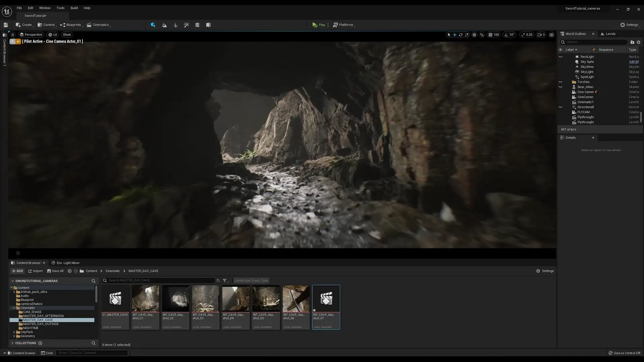Click the Save All button
Image resolution: width=644 pixels, height=362 pixels.
coord(55,271)
